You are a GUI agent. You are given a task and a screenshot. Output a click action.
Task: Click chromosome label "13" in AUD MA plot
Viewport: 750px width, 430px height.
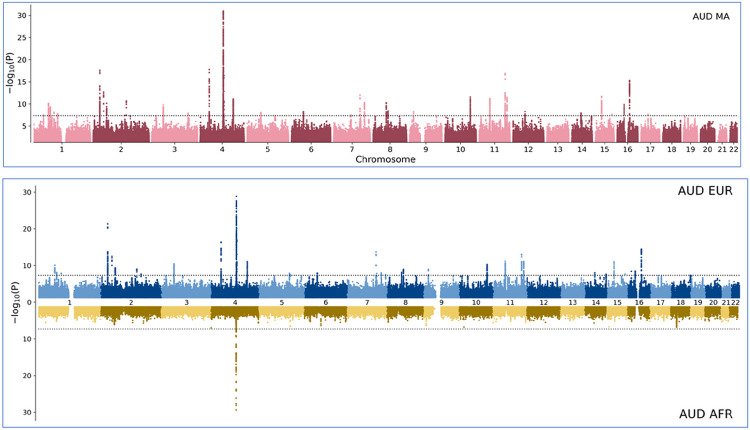click(x=558, y=149)
